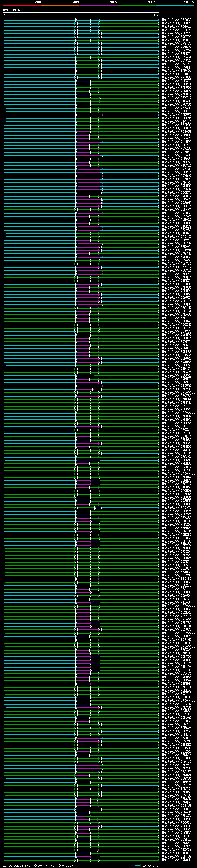197x868 pixels.
Task: Select the UniRef100_A3VT17 label
Action: (x=177, y=98)
